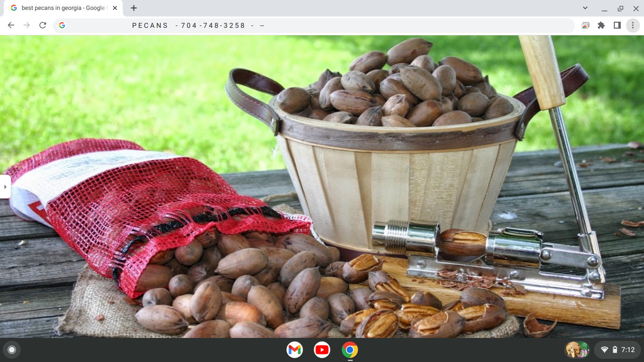Click the Google favicon in the address bar
This screenshot has width=644, height=362.
pos(62,25)
